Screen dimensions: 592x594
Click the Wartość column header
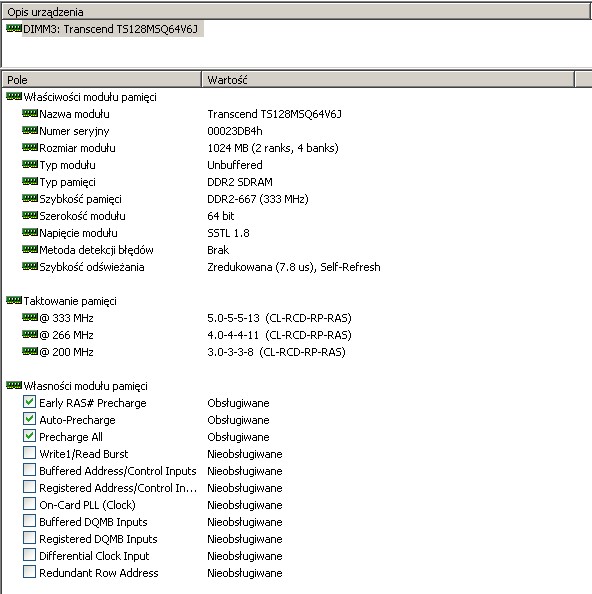pos(388,80)
